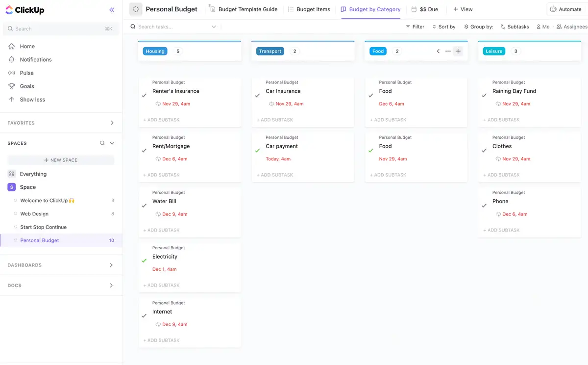Screen dimensions: 588x365
Task: Toggle checkmark on Rent/Mortgage task
Action: (x=144, y=151)
